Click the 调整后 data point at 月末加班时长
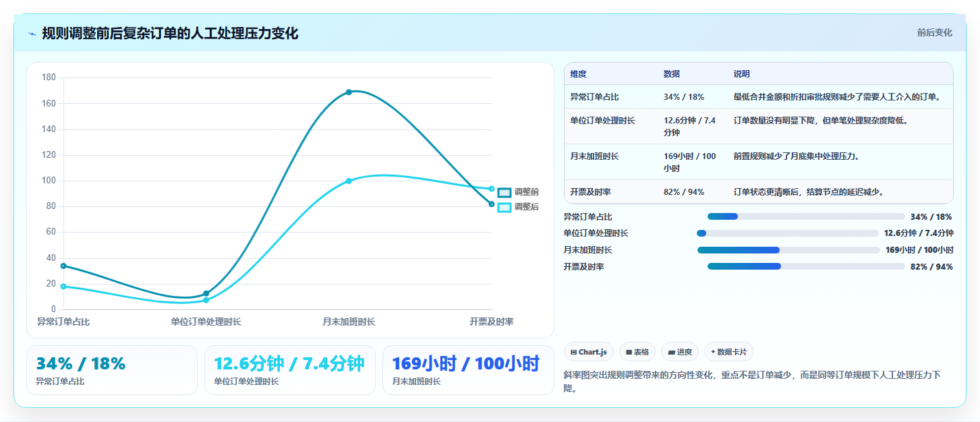The width and height of the screenshot is (980, 422). (x=349, y=181)
